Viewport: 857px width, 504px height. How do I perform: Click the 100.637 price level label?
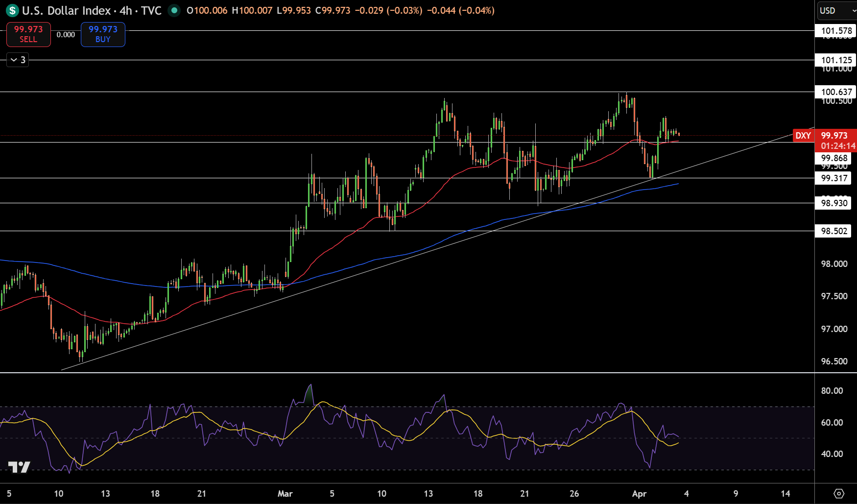[x=836, y=92]
